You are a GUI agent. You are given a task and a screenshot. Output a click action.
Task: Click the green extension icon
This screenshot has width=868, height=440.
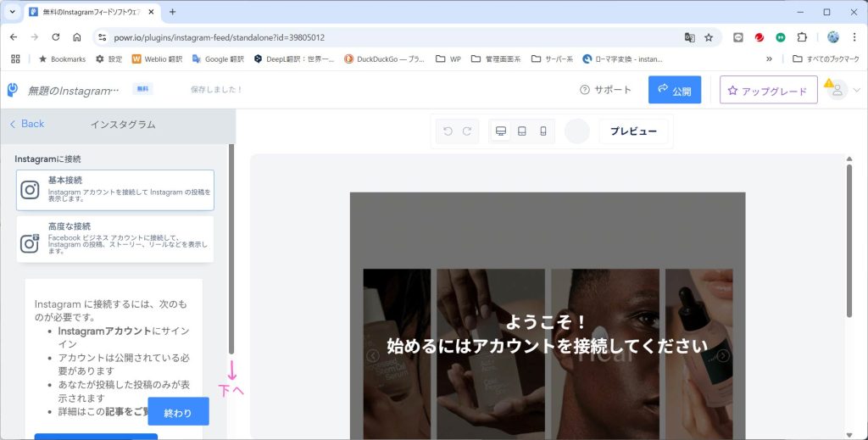(x=781, y=37)
